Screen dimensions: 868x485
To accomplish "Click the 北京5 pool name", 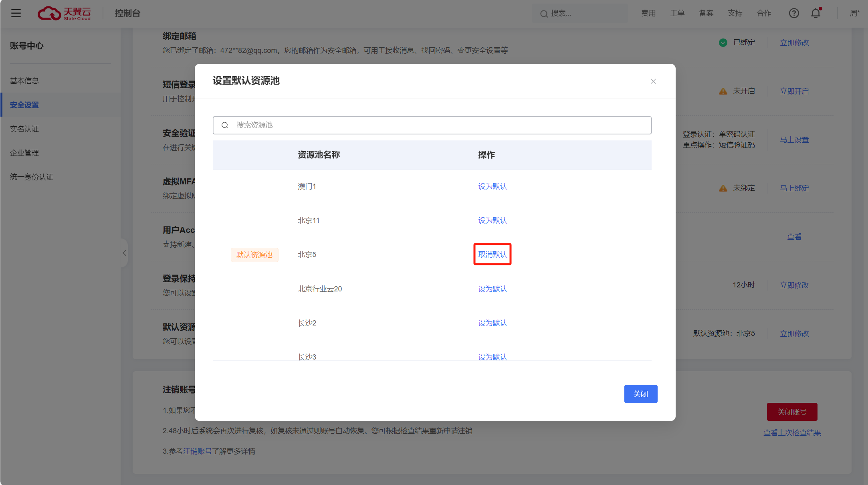I will [x=307, y=255].
